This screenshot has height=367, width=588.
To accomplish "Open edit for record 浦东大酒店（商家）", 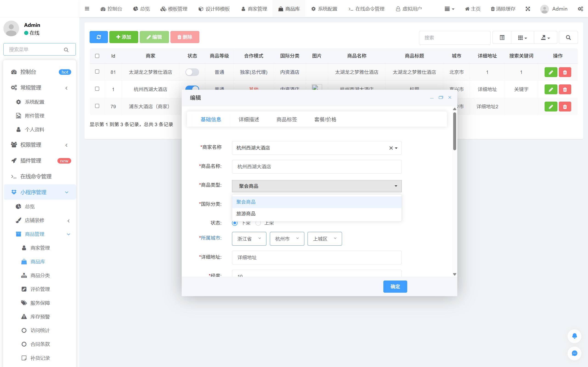I will point(551,106).
